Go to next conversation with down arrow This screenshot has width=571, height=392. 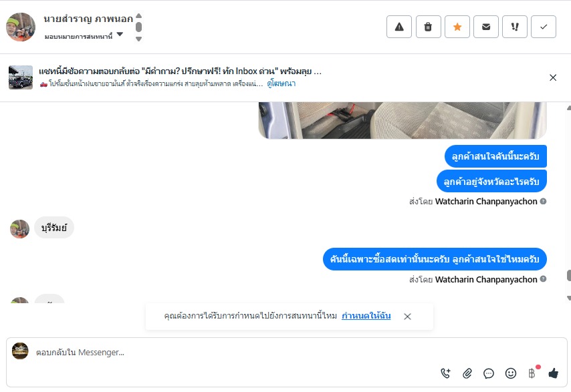coord(139,39)
